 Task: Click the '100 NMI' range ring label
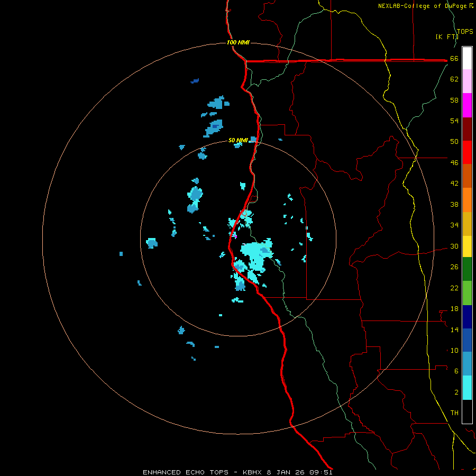point(238,42)
